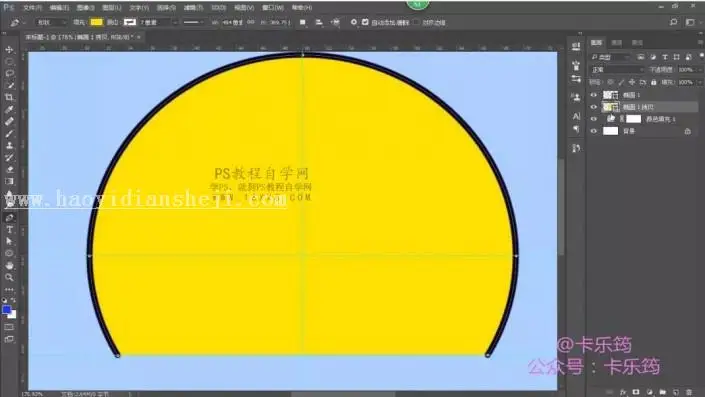Viewport: 705px width, 397px height.
Task: Select the Eraser tool
Action: [x=9, y=170]
